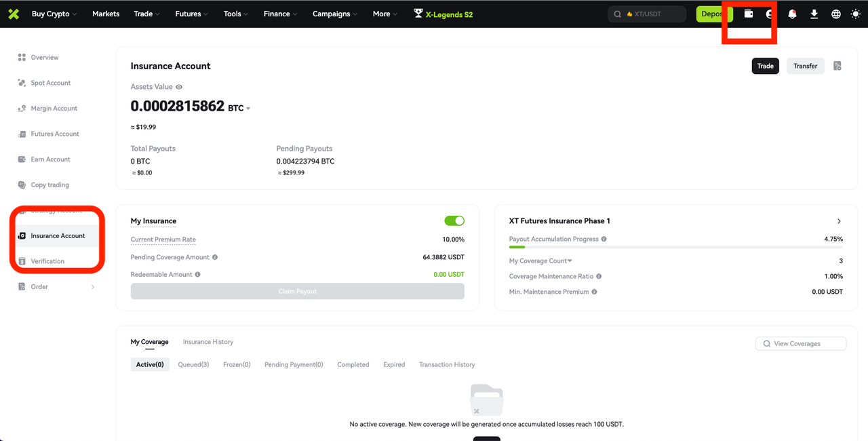
Task: Click the XT logo in the header
Action: (x=14, y=14)
